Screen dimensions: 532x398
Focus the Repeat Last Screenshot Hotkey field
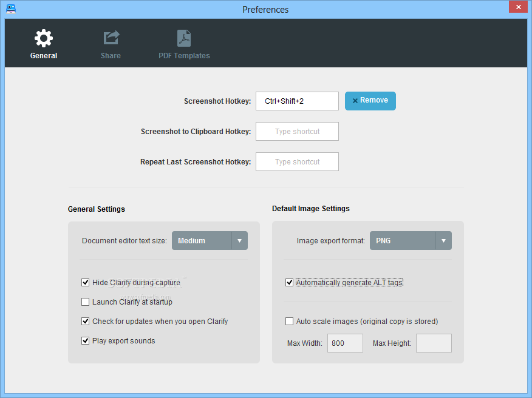coord(297,162)
